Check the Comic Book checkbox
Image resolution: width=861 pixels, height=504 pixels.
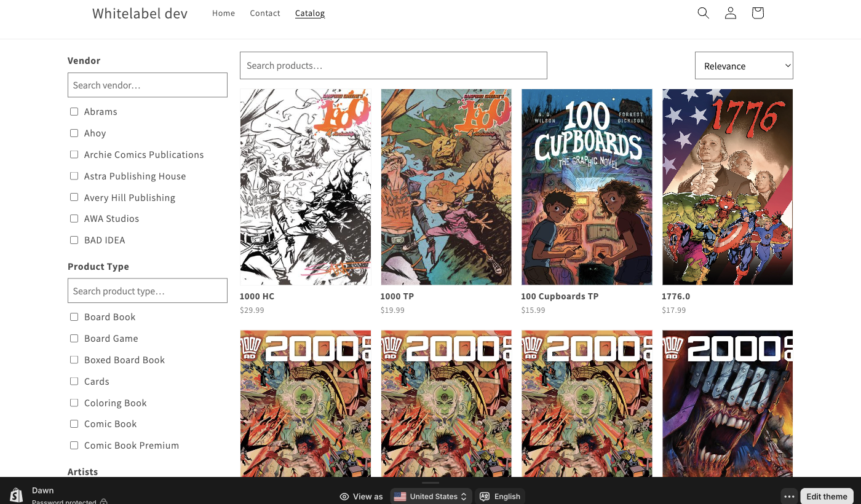74,424
